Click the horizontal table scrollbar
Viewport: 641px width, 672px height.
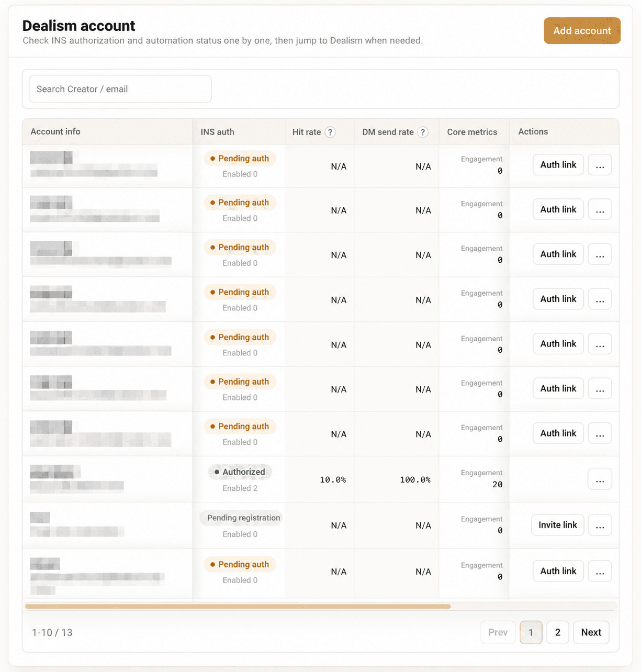point(238,607)
